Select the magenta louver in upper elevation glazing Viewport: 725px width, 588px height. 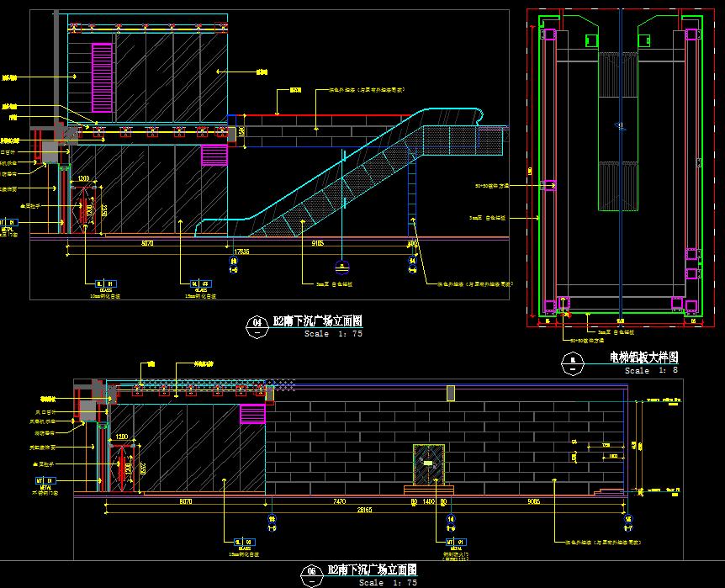point(102,78)
